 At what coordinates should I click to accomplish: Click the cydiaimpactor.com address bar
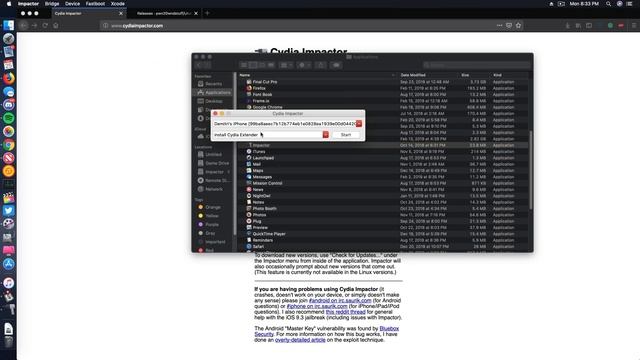298,25
